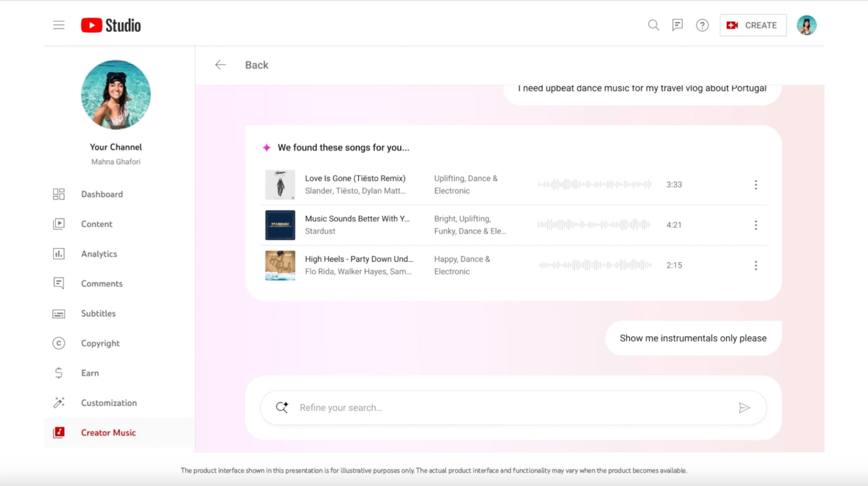Click the Analytics bar chart icon
Viewport: 868px width, 486px height.
(59, 254)
